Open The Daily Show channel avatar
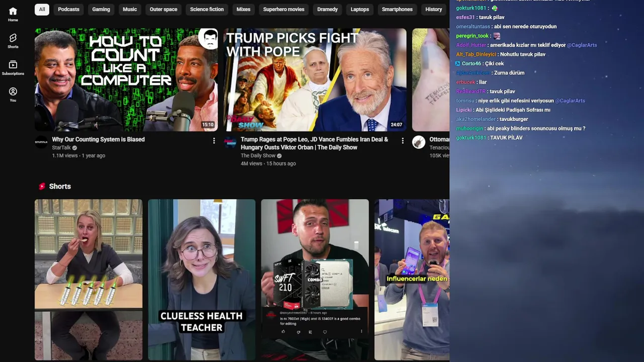The image size is (644, 362). (x=230, y=142)
